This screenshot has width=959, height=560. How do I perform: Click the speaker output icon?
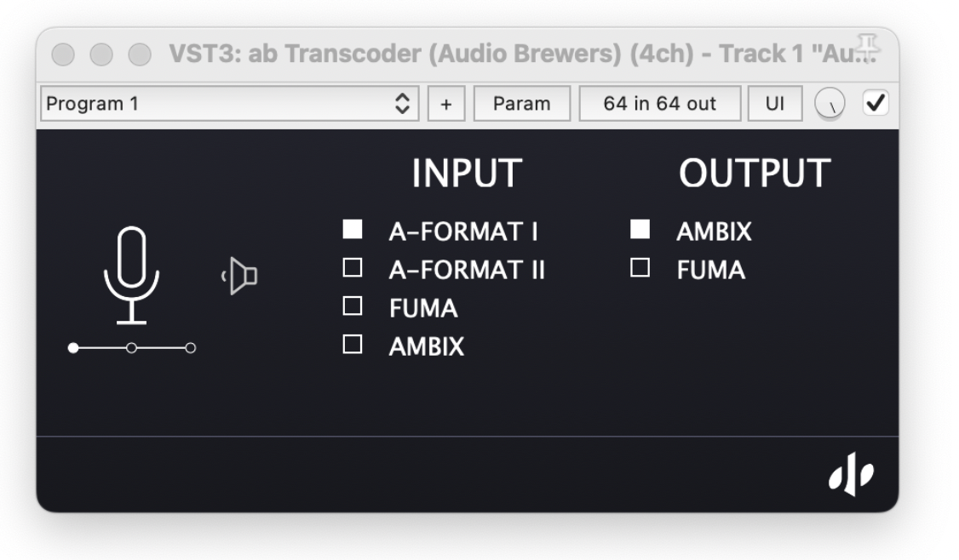click(239, 274)
